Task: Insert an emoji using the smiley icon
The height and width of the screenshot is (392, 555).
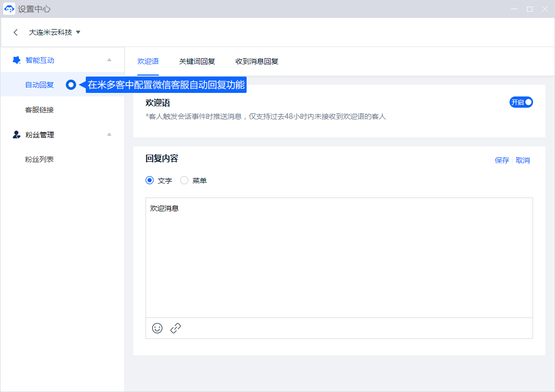Action: coord(157,328)
